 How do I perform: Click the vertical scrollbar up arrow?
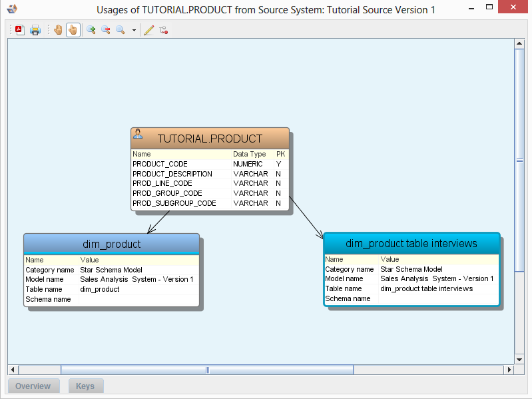[519, 44]
